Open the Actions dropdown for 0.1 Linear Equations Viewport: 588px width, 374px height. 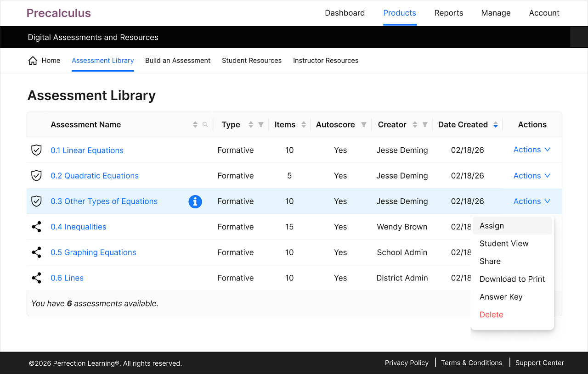click(x=531, y=150)
